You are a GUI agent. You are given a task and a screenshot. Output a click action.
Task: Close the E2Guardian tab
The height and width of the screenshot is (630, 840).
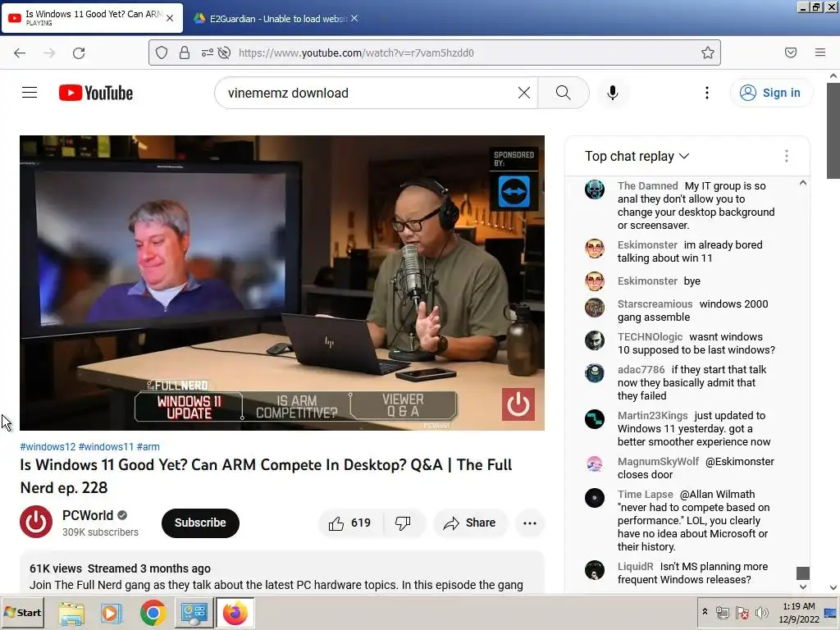[354, 18]
